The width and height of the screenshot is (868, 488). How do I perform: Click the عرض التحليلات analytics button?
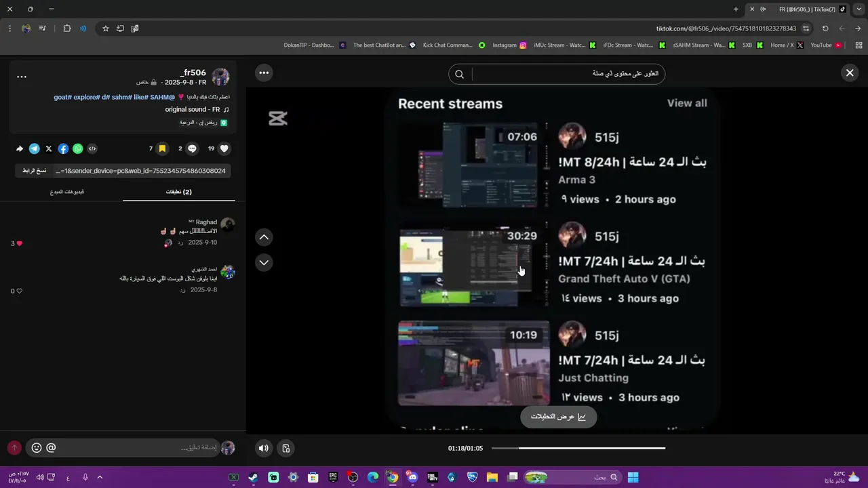(558, 417)
